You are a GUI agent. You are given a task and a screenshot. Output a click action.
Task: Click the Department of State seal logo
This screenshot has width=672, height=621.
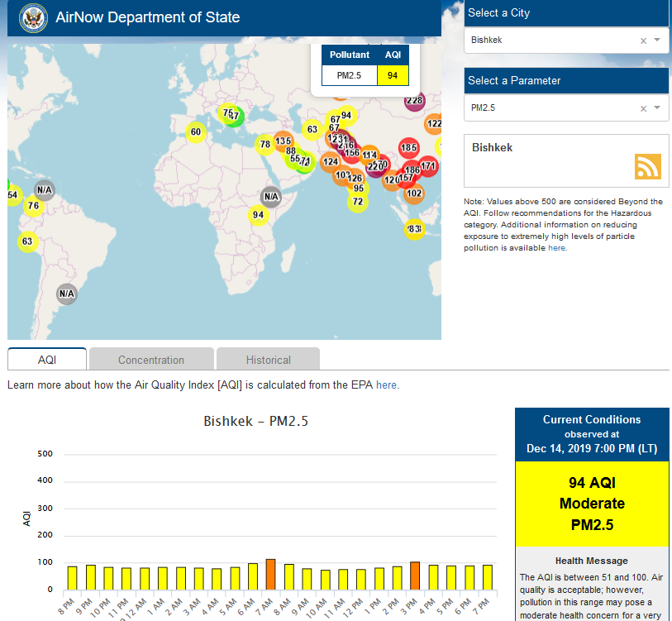(x=32, y=17)
